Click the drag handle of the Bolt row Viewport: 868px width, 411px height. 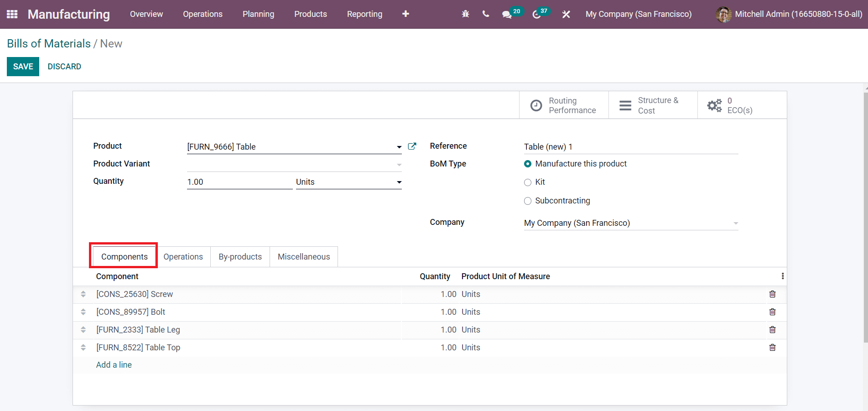83,312
